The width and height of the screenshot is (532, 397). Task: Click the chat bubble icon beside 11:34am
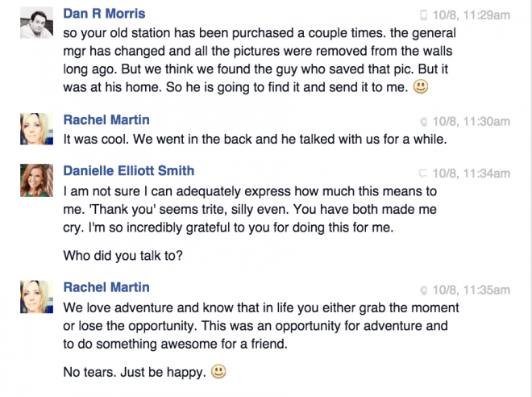click(x=422, y=173)
